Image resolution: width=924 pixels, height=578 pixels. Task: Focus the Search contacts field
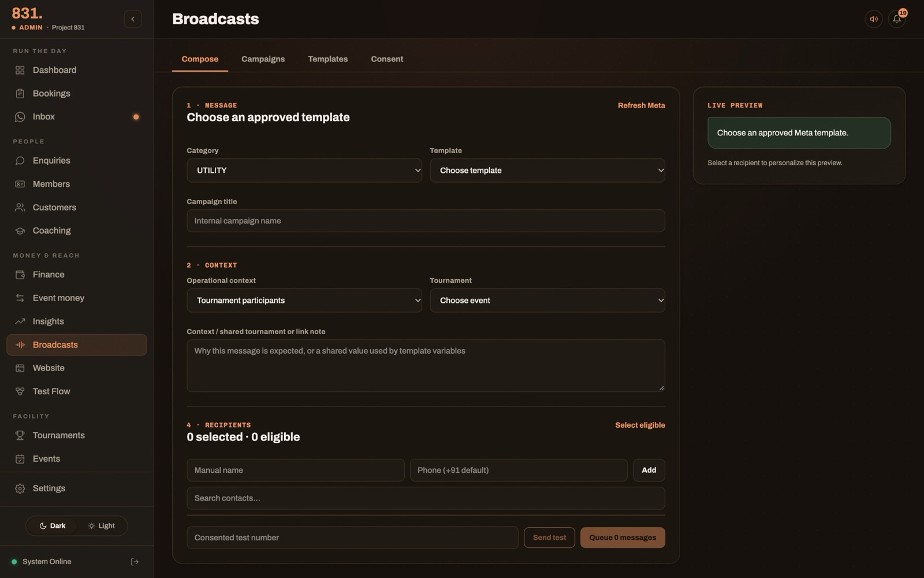tap(426, 498)
